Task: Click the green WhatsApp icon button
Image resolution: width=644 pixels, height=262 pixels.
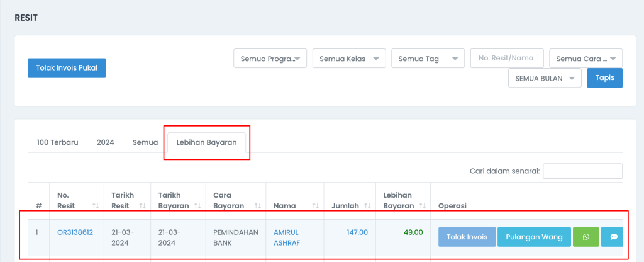Action: tap(586, 237)
